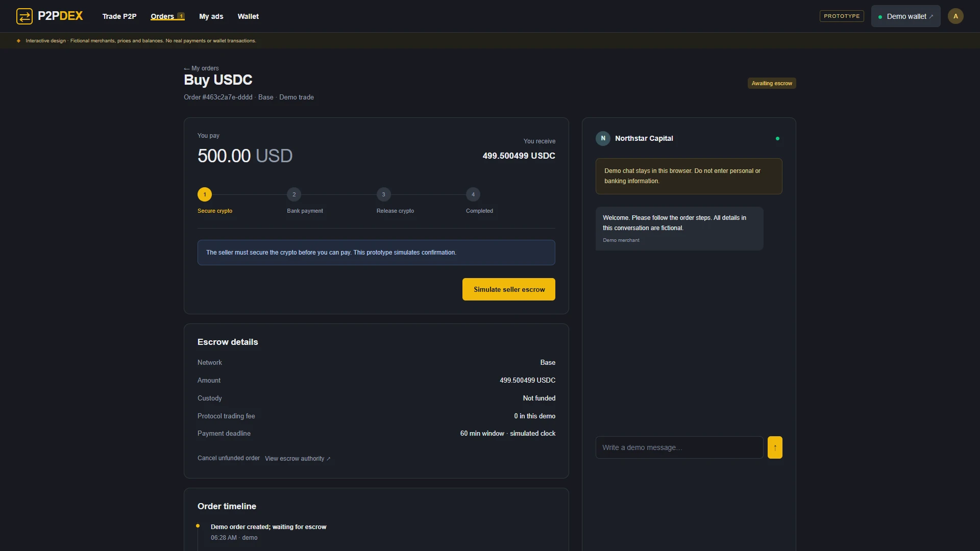Click the Welcome message from Demo merchant
Viewport: 980px width, 551px height.
[679, 229]
